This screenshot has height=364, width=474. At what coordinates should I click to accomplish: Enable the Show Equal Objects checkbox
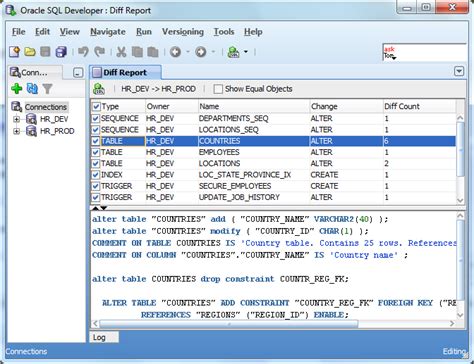click(218, 89)
